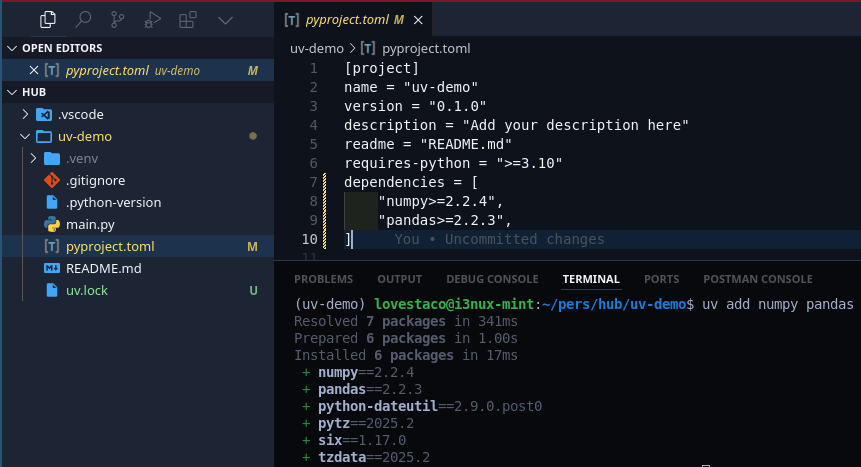Click the "pandas>=2.2.3" dependency text
Viewport: 861px width, 467px height.
tap(440, 220)
